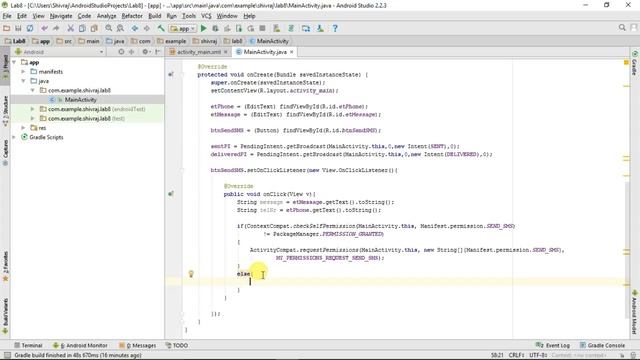Click the Collapse All icon in project panel
Screen dimensions: 640x360
click(131, 52)
